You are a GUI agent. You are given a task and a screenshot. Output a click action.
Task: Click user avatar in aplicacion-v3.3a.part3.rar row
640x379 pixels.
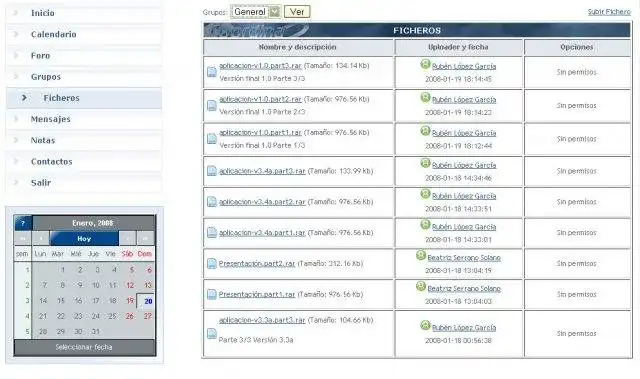425,326
